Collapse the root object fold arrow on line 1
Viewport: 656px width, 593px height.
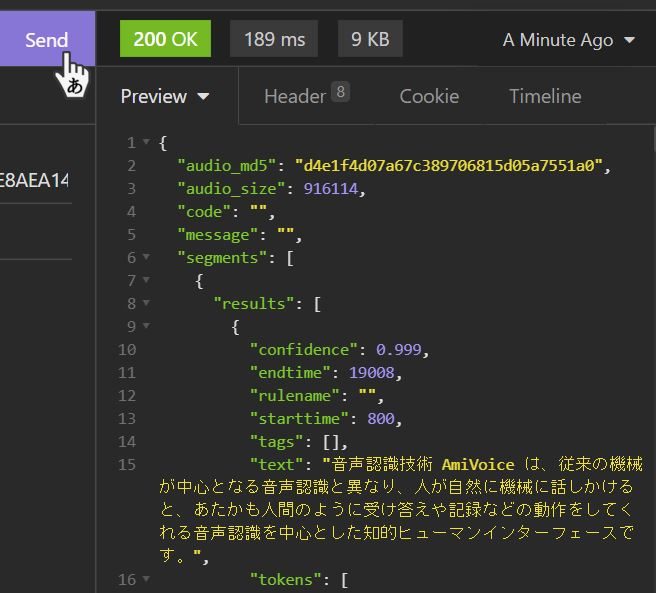tap(146, 142)
